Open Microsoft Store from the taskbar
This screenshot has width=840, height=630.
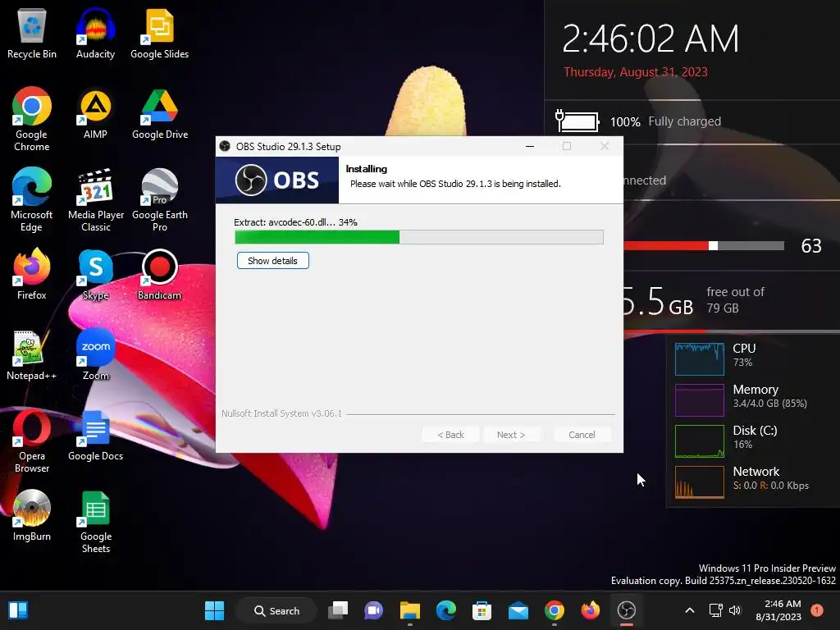482,610
